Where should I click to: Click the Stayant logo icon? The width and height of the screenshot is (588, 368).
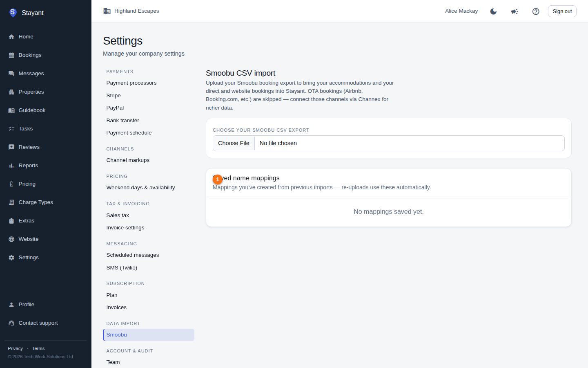coord(13,13)
